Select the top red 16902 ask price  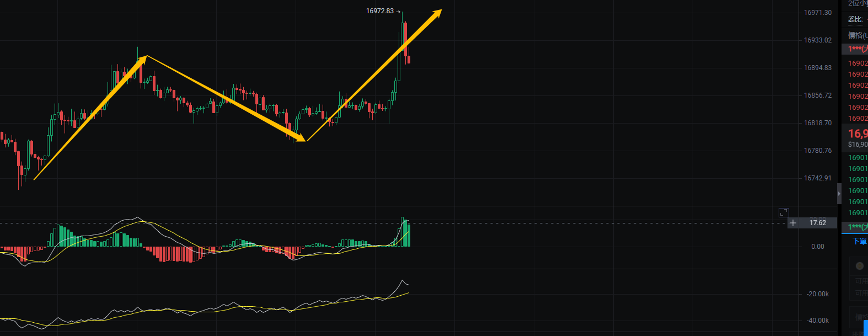858,63
